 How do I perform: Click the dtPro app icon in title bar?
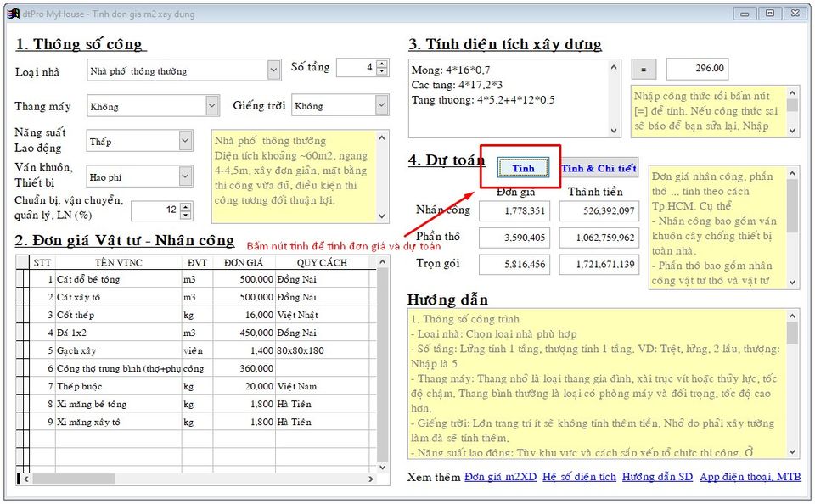tap(13, 13)
